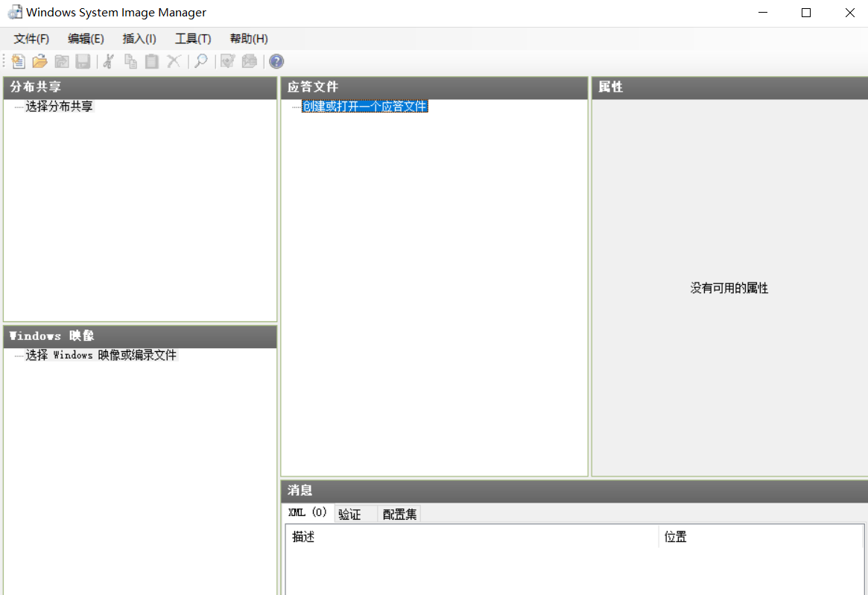The image size is (868, 595).
Task: Click the 分布共享 panel header
Action: coord(140,87)
